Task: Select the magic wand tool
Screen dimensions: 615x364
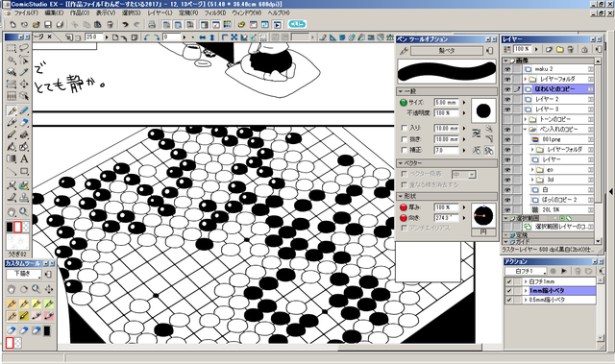Action: pos(12,61)
